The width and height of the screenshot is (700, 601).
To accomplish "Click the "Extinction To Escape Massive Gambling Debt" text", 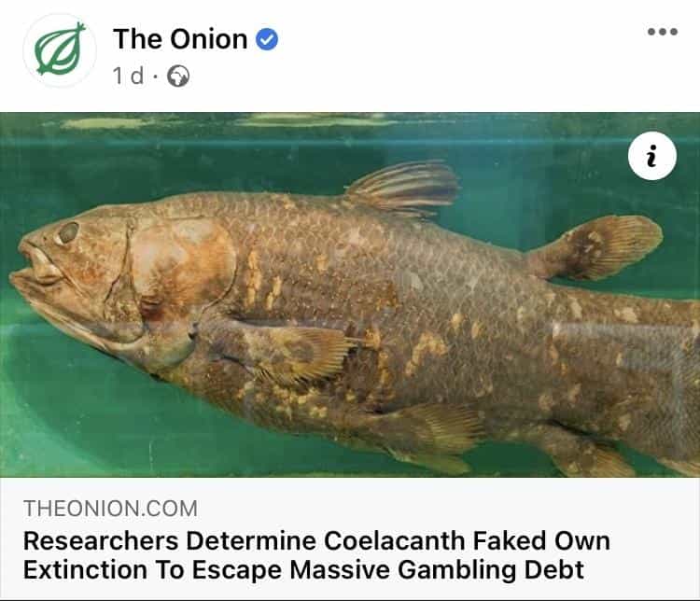I will click(303, 570).
